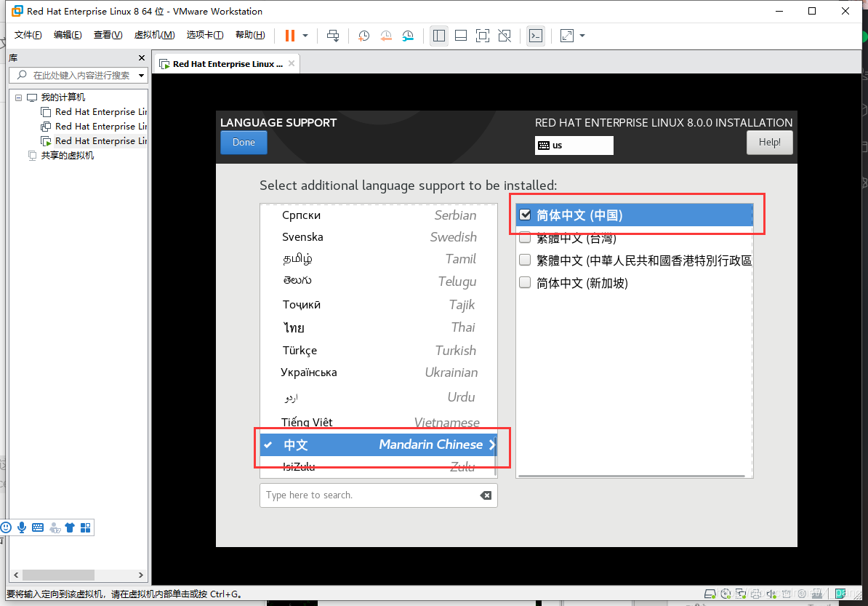Revert to the previous snapshot icon
Screen dimensions: 868x606
[x=386, y=36]
